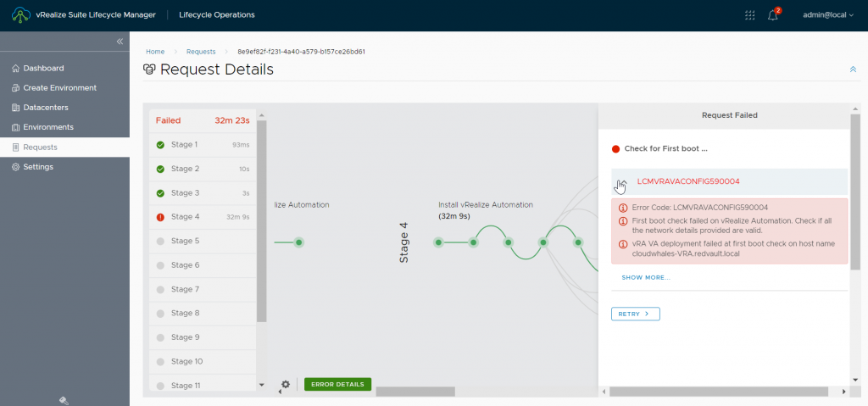This screenshot has width=868, height=406.
Task: Click Stage 2 green checkmark icon
Action: (x=160, y=169)
